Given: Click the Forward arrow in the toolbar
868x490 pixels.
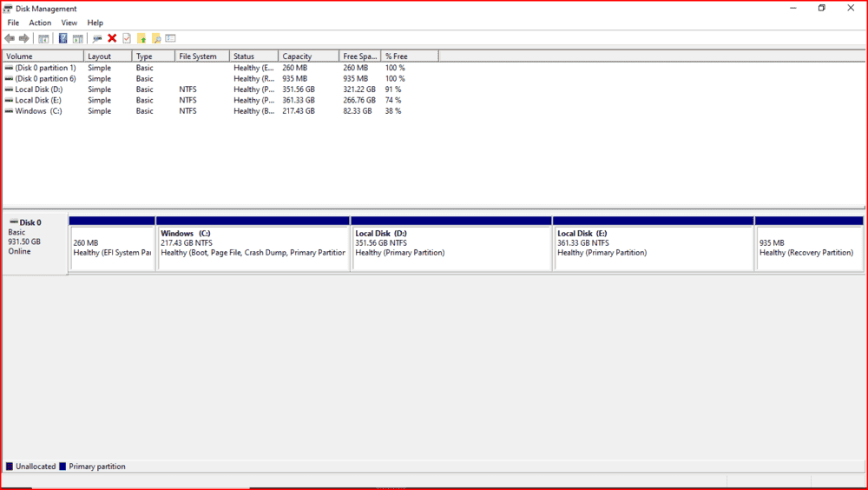Looking at the screenshot, I should [x=24, y=38].
